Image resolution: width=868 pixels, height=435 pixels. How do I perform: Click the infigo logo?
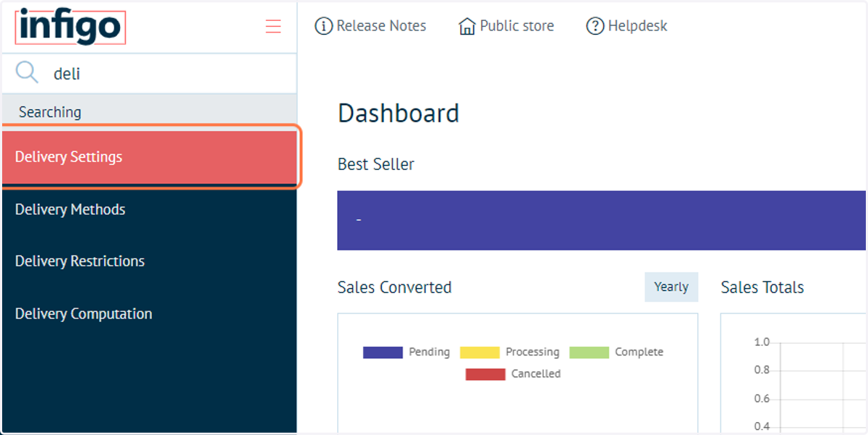[x=70, y=28]
